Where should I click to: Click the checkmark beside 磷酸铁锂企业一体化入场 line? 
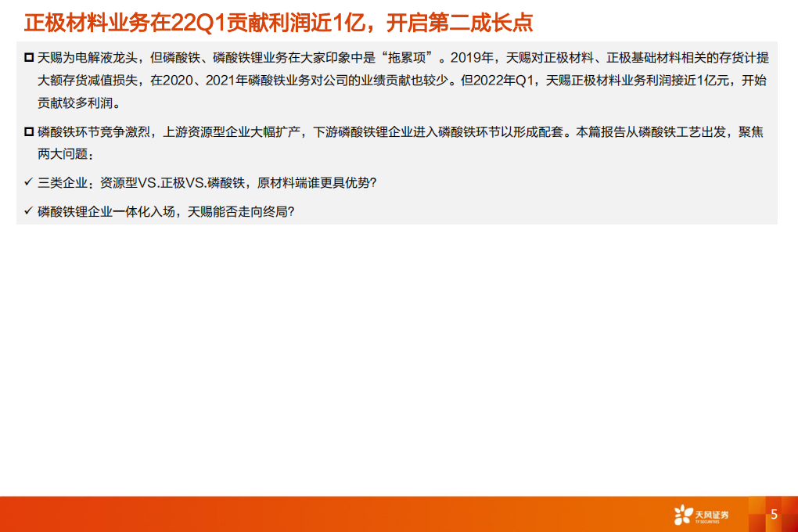pyautogui.click(x=28, y=210)
